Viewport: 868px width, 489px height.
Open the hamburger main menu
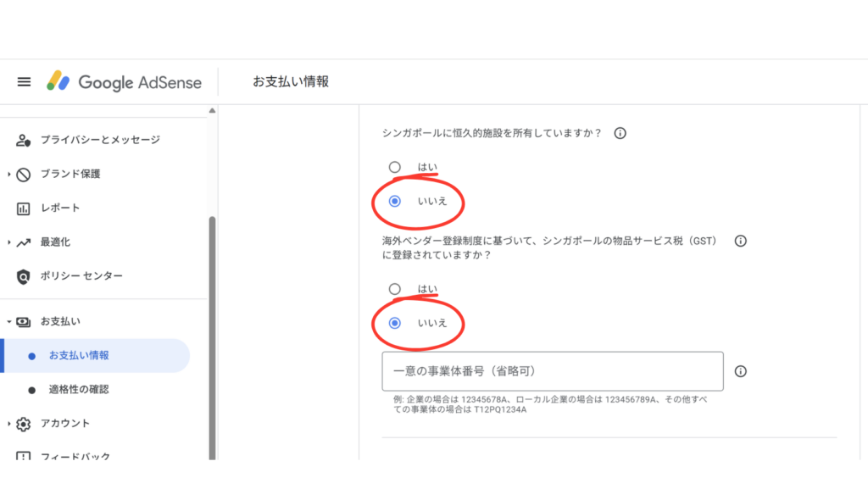point(24,82)
